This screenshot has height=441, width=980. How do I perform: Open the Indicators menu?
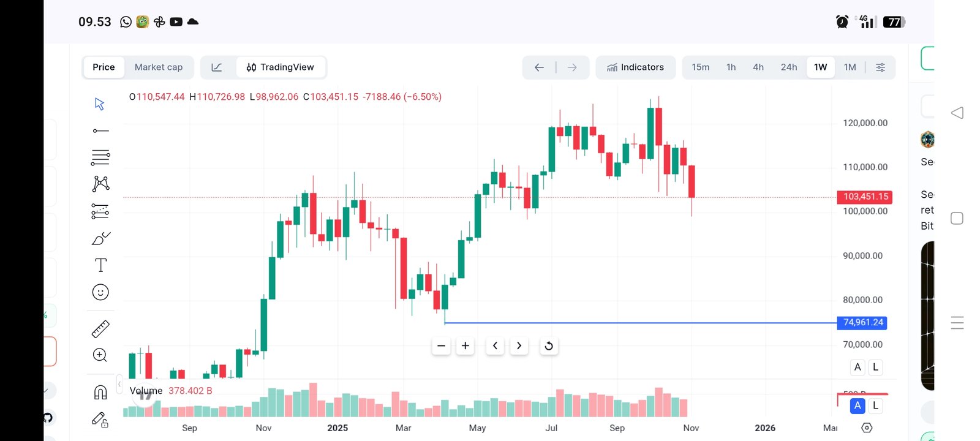click(636, 67)
